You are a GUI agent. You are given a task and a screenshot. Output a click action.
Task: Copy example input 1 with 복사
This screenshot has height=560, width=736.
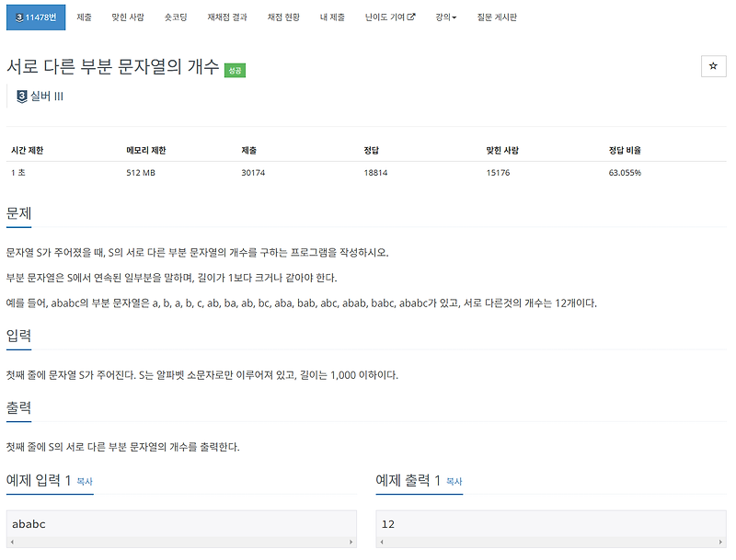[x=85, y=482]
